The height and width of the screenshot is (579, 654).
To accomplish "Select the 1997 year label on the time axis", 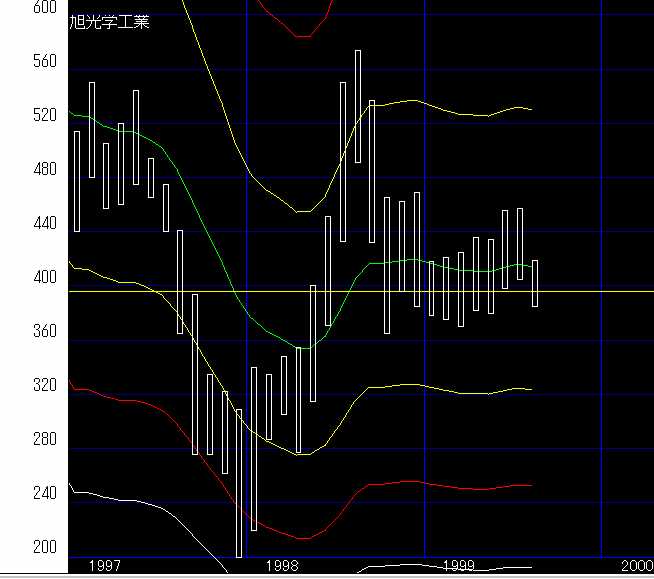I will 105,566.
